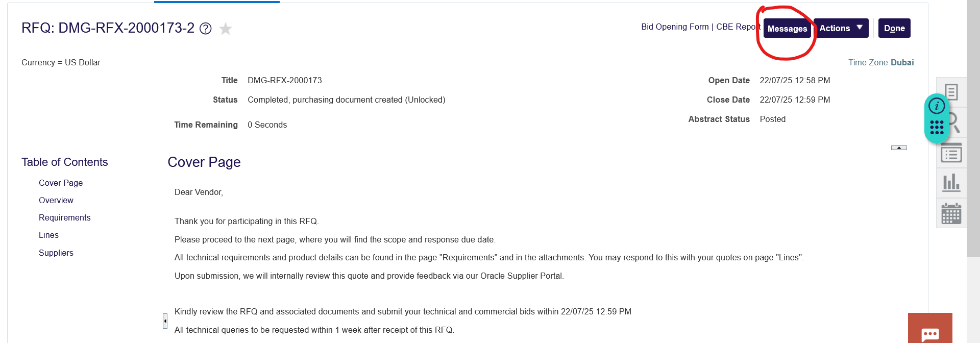Open the Suppliers section link
Screen dimensions: 980x343
[56, 253]
